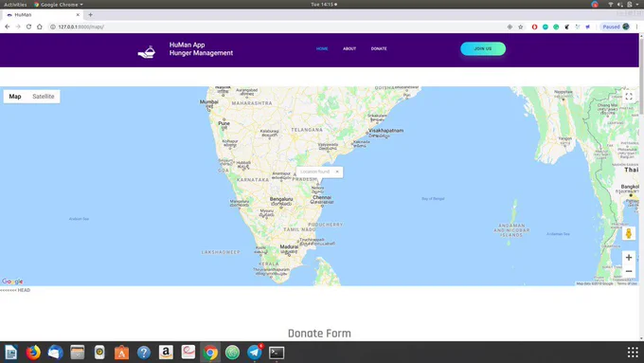The height and width of the screenshot is (363, 644).
Task: Open the Files manager from the dock
Action: point(78,353)
